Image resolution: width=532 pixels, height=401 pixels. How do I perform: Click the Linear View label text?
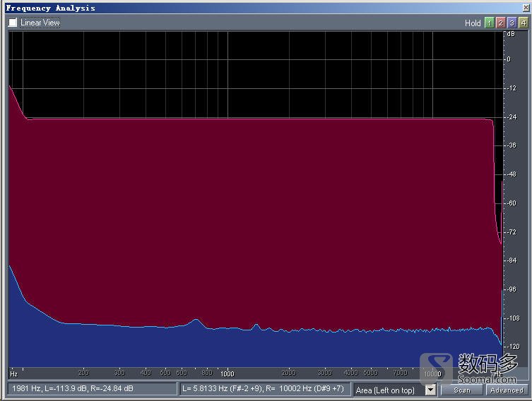(40, 23)
